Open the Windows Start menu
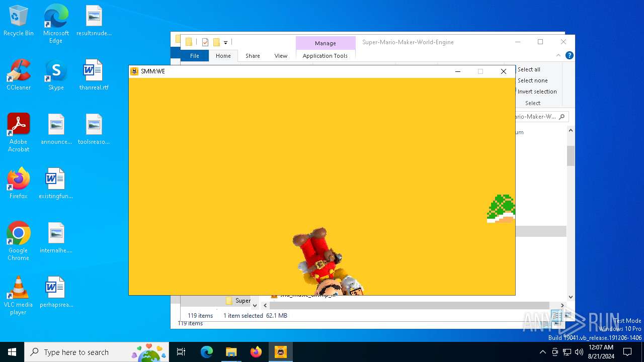 [x=12, y=352]
